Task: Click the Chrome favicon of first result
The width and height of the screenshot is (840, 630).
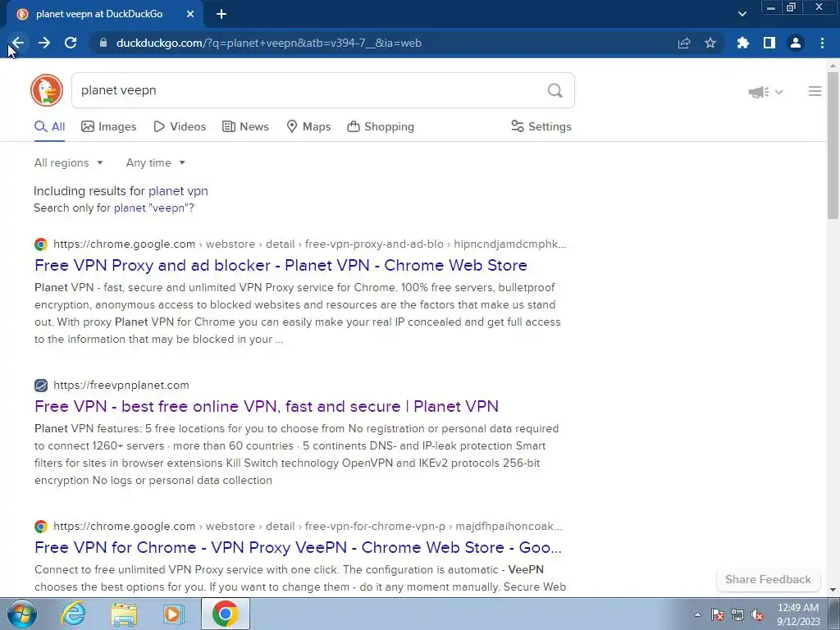Action: (41, 244)
